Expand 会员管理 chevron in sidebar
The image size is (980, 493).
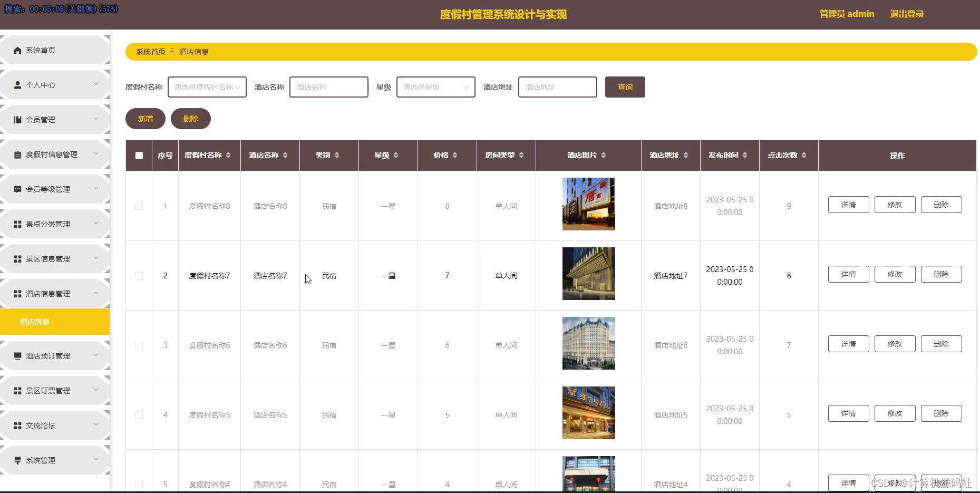coord(96,119)
